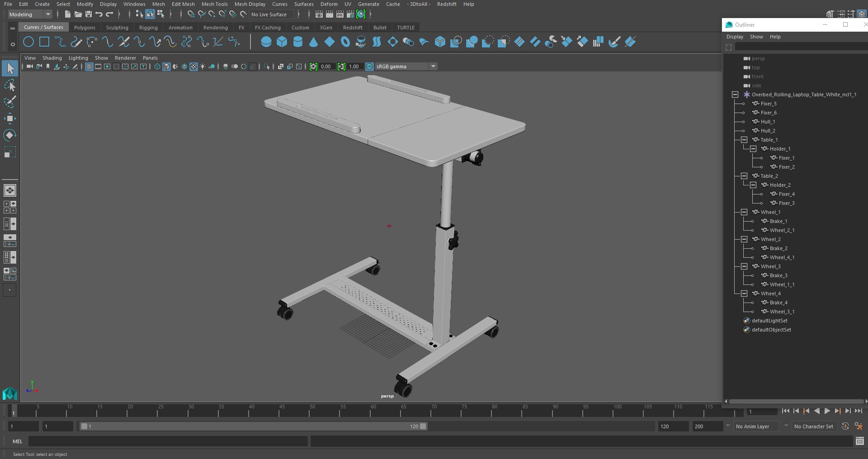Viewport: 868px width, 459px height.
Task: Click the Maya home logo icon
Action: (10, 393)
